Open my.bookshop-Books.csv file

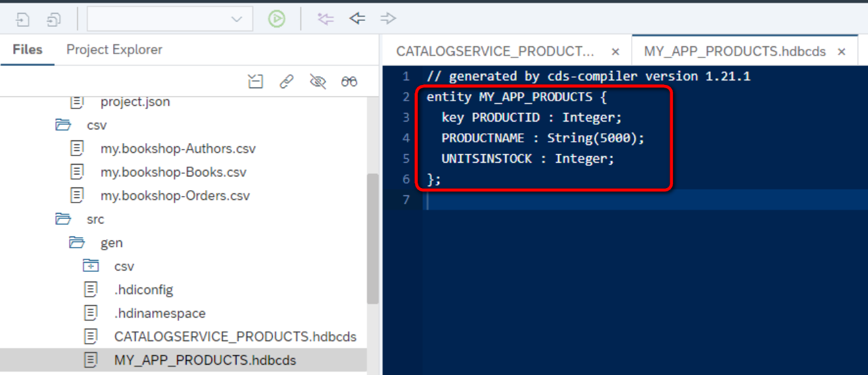(173, 172)
